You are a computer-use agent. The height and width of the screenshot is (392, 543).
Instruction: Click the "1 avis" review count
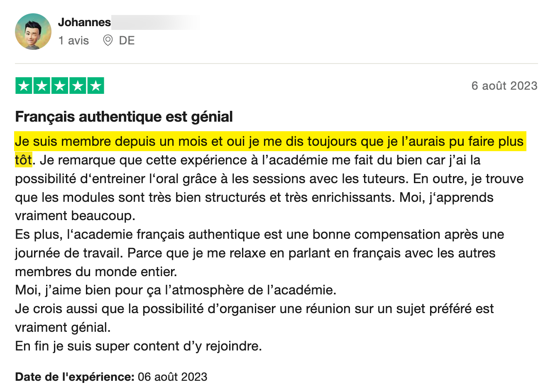point(73,41)
